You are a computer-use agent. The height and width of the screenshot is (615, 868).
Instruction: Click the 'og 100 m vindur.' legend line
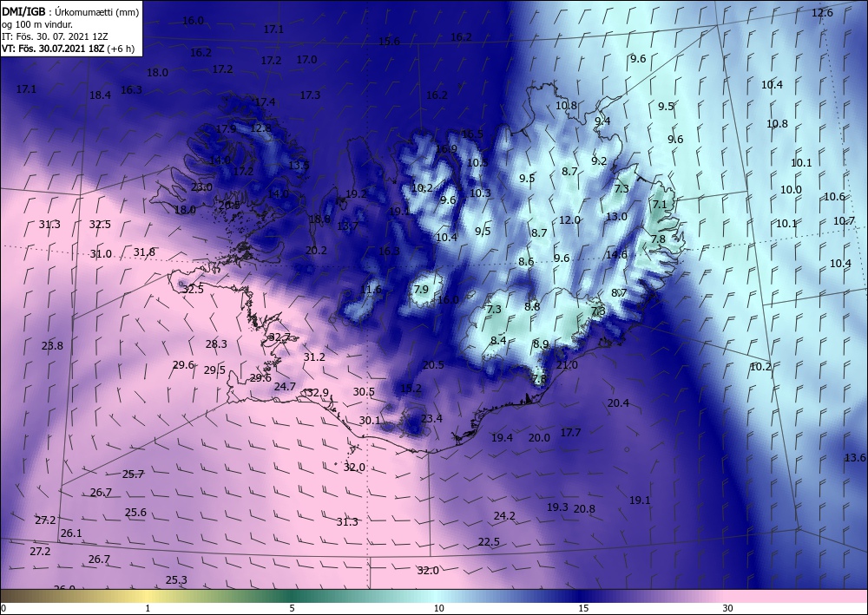pos(37,24)
